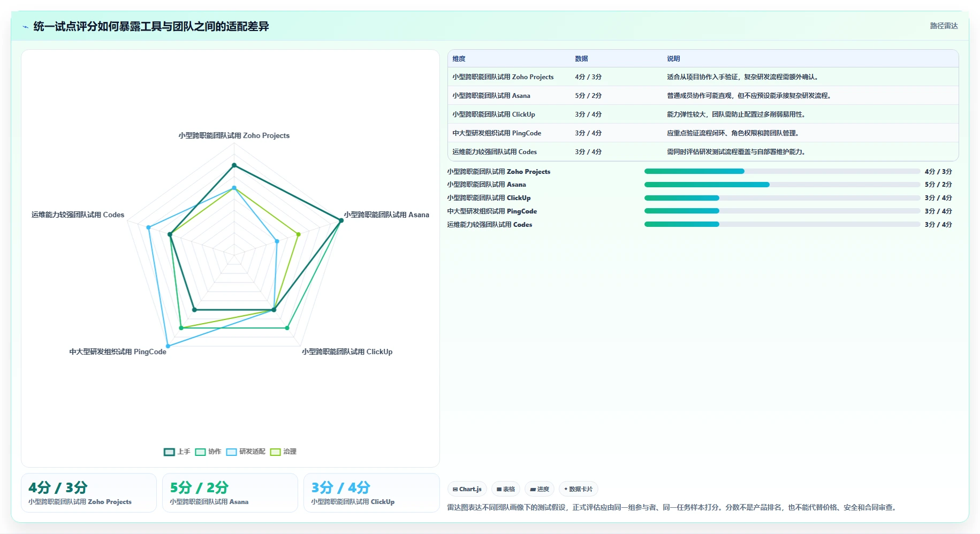Click description 适合从项目协作入手验证
The width and height of the screenshot is (980, 534).
point(743,77)
